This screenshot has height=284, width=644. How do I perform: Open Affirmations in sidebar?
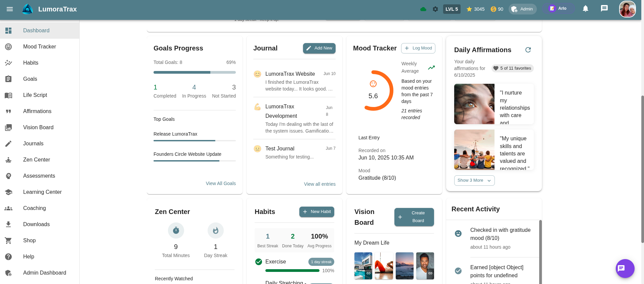[x=40, y=111]
